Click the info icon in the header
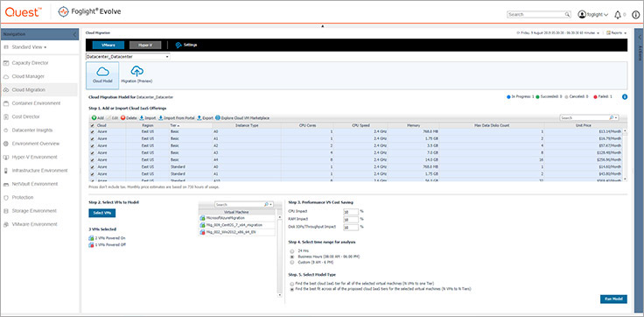Screen dimensions: 644x317 [635, 14]
